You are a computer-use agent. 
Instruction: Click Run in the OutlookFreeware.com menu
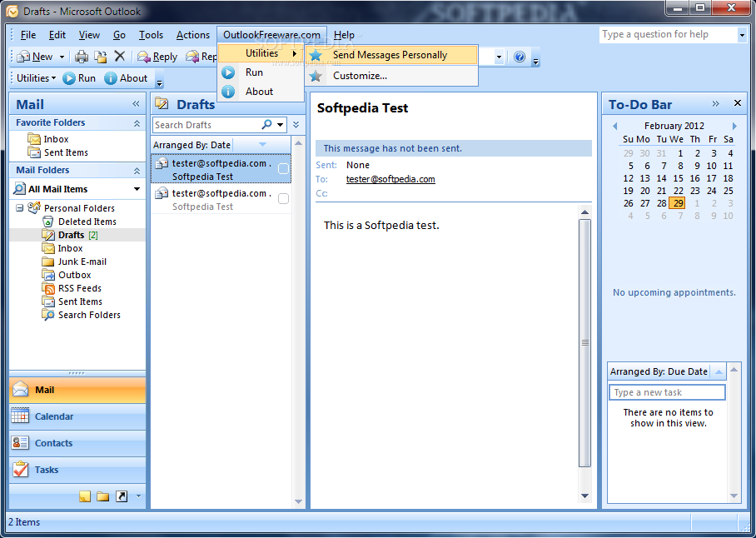(261, 72)
